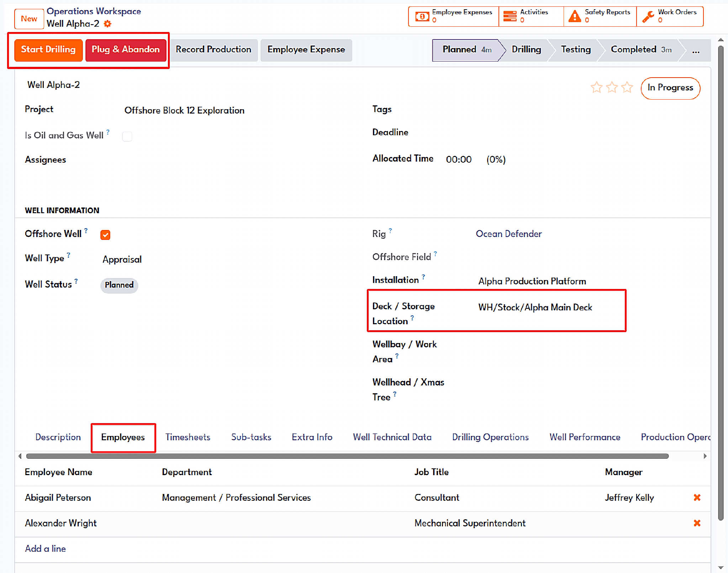Open the Ocean Defender rig link
728x573 pixels.
coord(509,234)
